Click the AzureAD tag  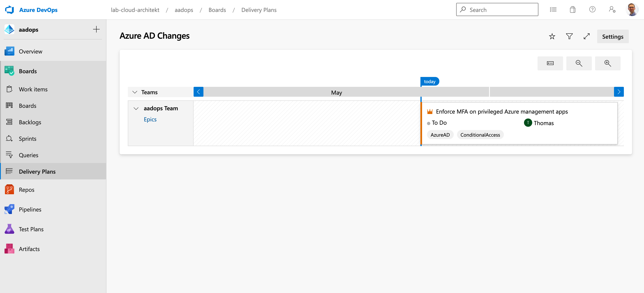tap(440, 135)
